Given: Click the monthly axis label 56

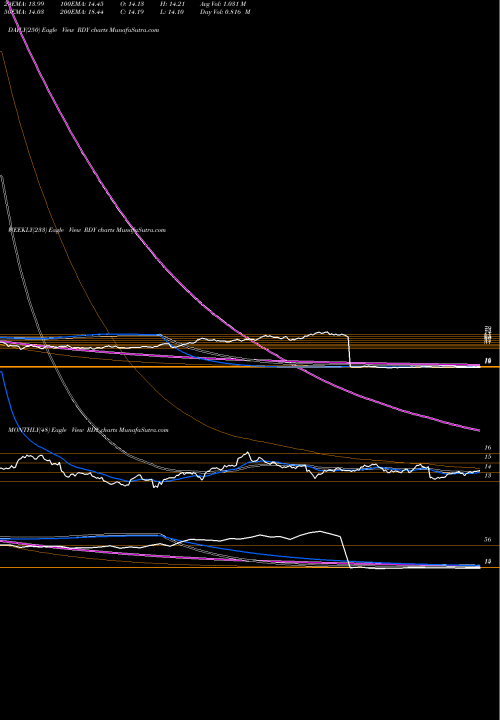Looking at the screenshot, I should 488,540.
